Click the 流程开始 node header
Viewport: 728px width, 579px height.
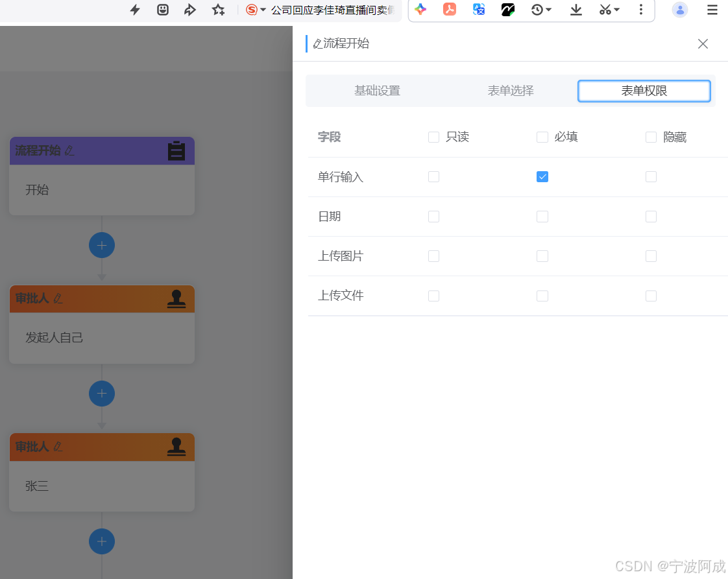click(x=102, y=151)
